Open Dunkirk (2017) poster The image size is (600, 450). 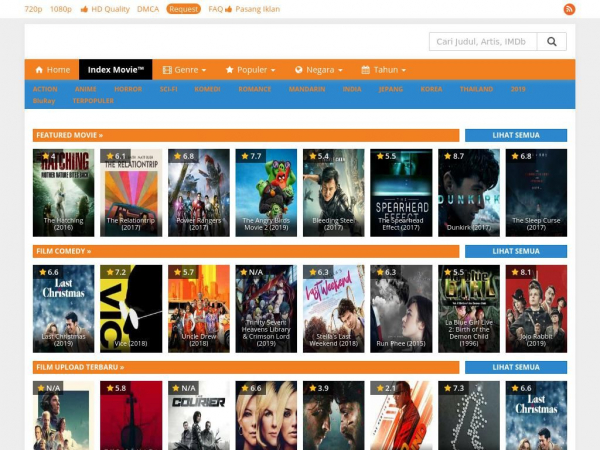coord(469,193)
